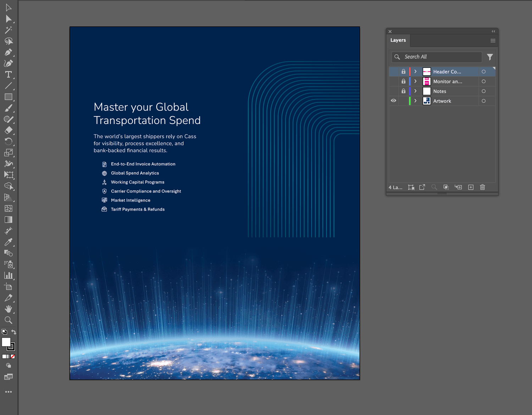Reset to default fill and stroke
Screen dimensions: 532x415
4,332
